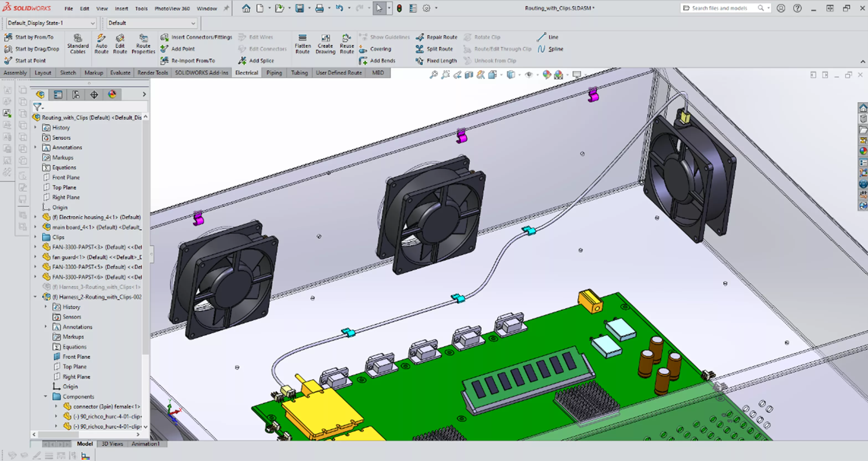Run the Auto Route tool
This screenshot has width=868, height=461.
tap(101, 44)
